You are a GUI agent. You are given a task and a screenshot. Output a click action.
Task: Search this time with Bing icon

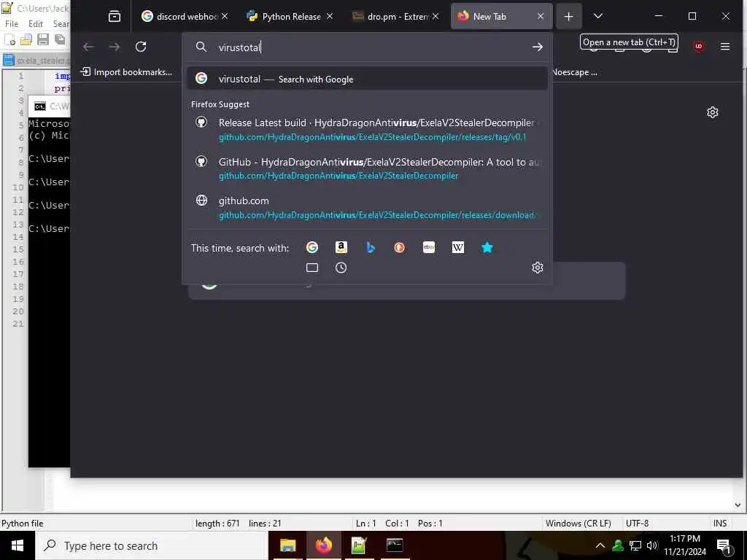[x=371, y=248]
